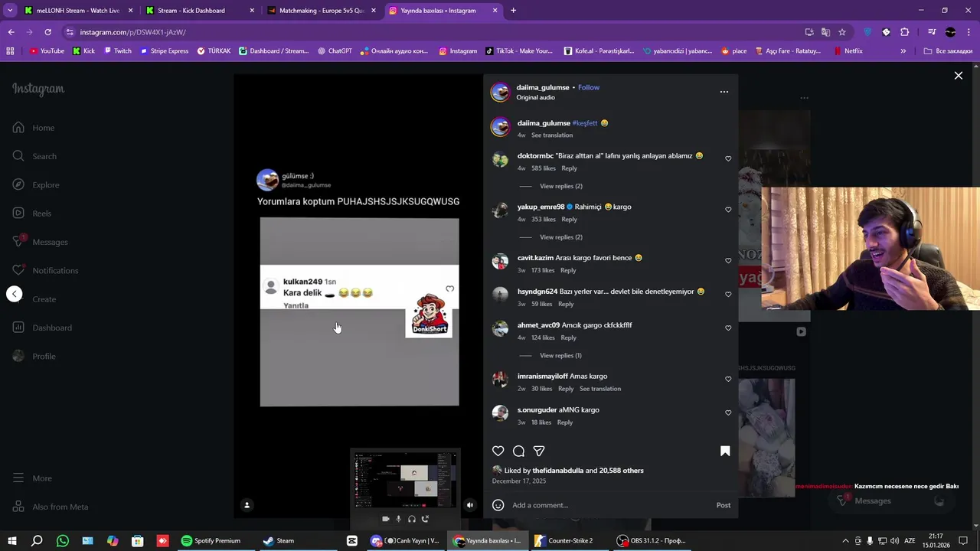Like s.onurguder's comment
Screen dimensions: 980x551
[x=728, y=413]
